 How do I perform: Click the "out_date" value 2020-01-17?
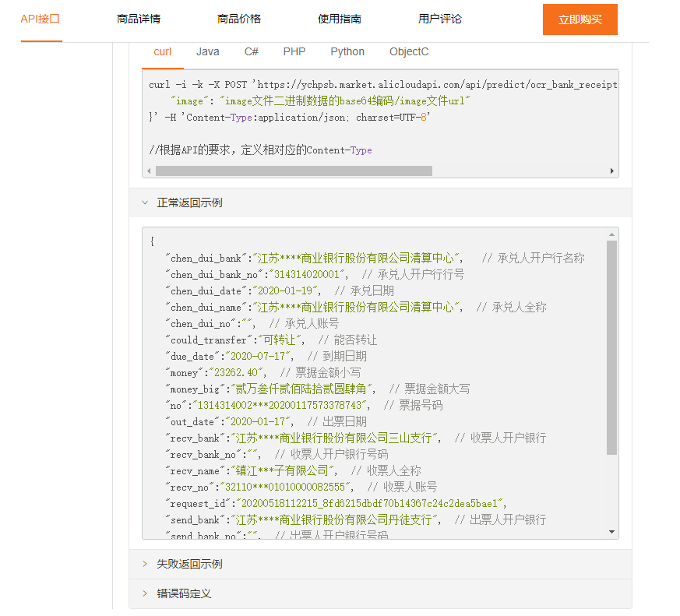(x=258, y=422)
